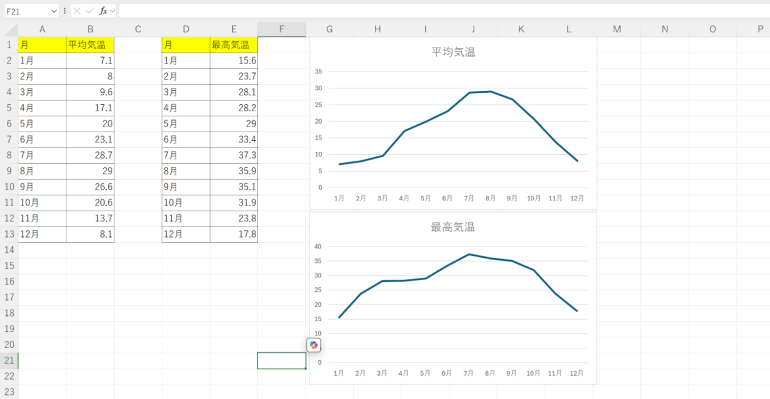Screen dimensions: 770x399
Task: Click inside the formula bar input
Action: pos(444,11)
